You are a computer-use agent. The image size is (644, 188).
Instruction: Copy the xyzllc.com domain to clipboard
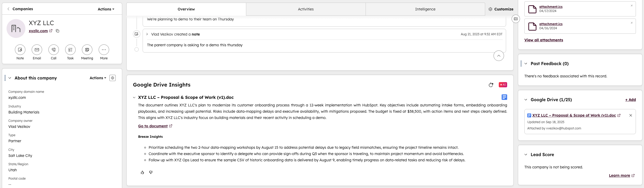click(x=58, y=31)
